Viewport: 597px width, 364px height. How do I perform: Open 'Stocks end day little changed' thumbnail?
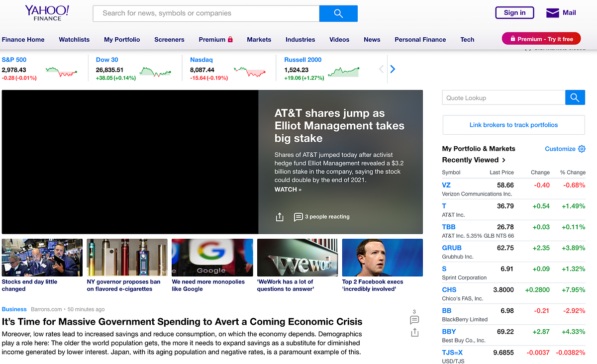(x=42, y=258)
